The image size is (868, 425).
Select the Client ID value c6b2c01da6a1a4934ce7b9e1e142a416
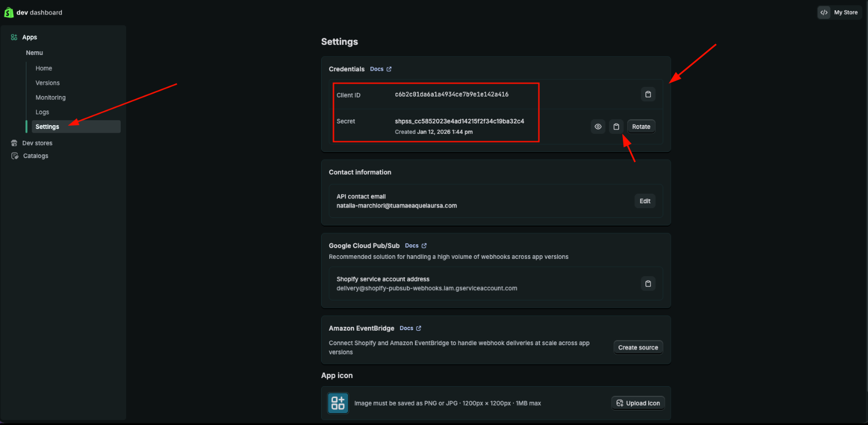tap(452, 94)
